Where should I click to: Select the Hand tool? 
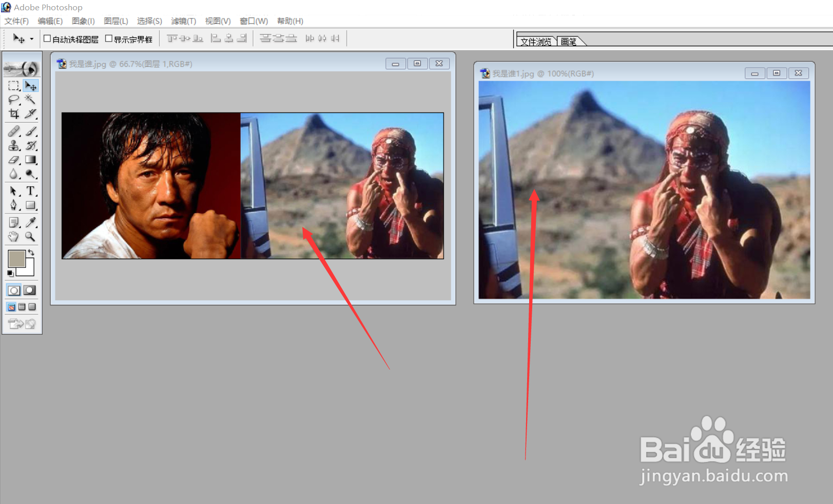coord(14,237)
